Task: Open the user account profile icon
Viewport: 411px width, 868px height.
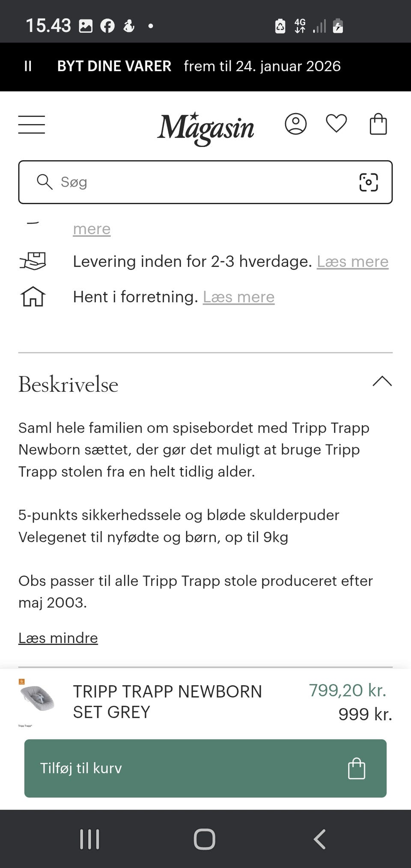Action: (x=295, y=124)
